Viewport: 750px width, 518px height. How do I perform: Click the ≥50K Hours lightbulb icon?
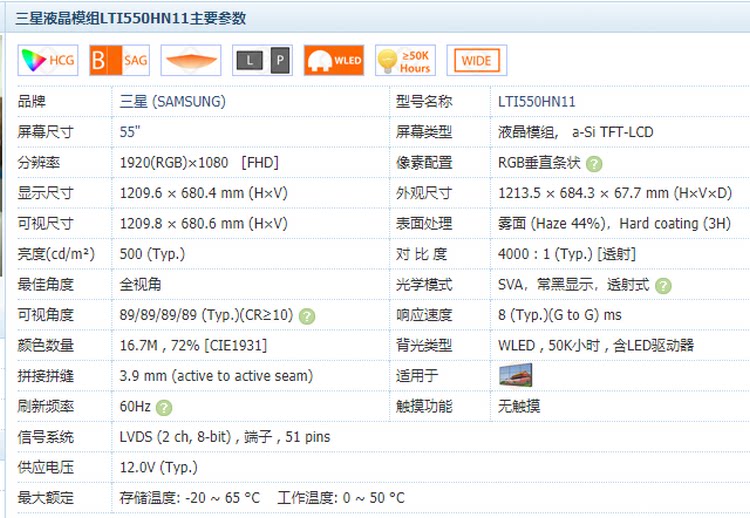[x=405, y=60]
